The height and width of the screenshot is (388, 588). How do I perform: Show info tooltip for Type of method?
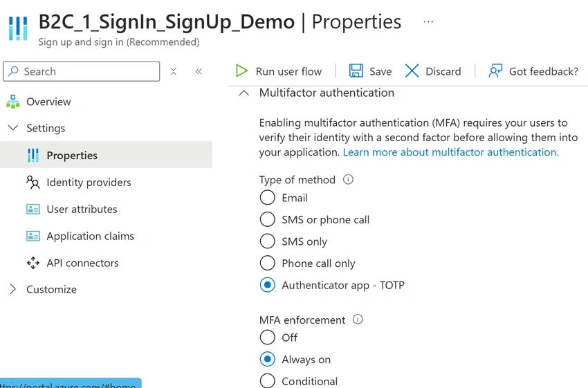[x=348, y=180]
